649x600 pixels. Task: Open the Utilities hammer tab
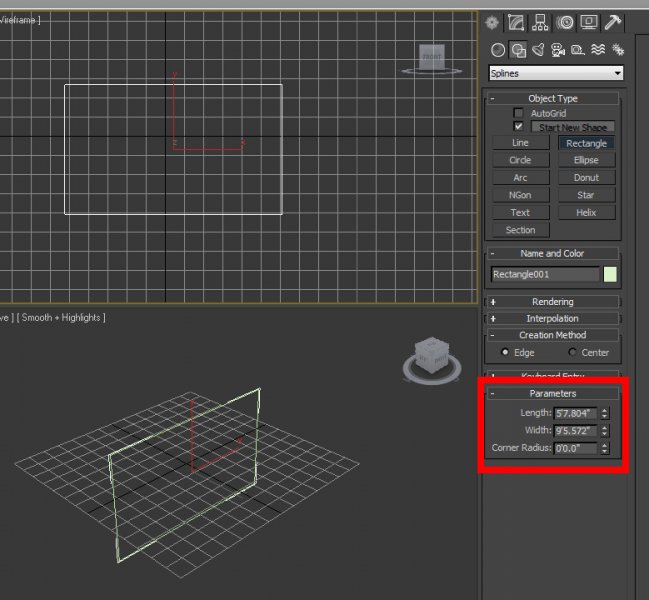(x=613, y=22)
